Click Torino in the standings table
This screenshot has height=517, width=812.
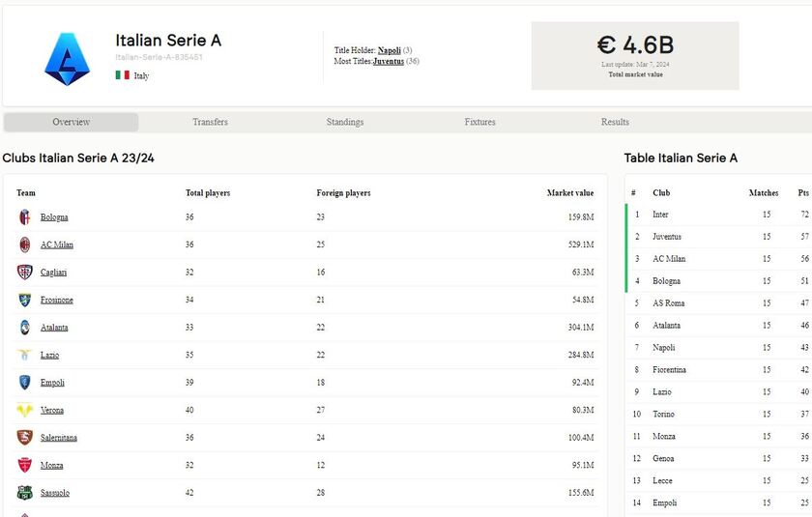[x=663, y=414]
